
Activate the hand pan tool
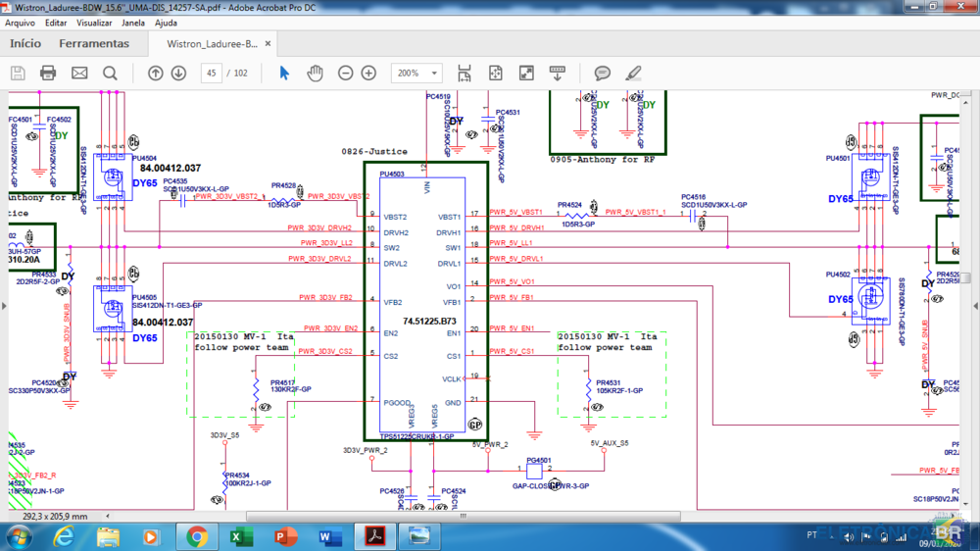[x=315, y=74]
